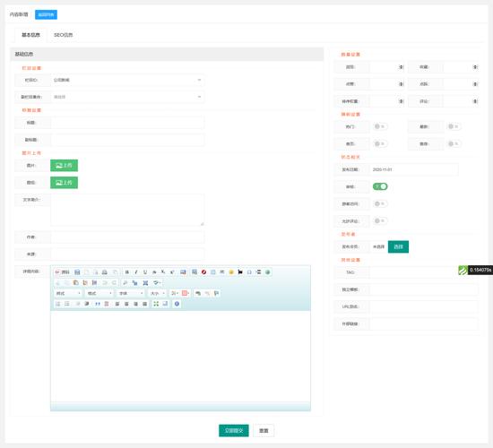Switch to the SEO信息 tab
The width and height of the screenshot is (493, 448).
(x=64, y=35)
